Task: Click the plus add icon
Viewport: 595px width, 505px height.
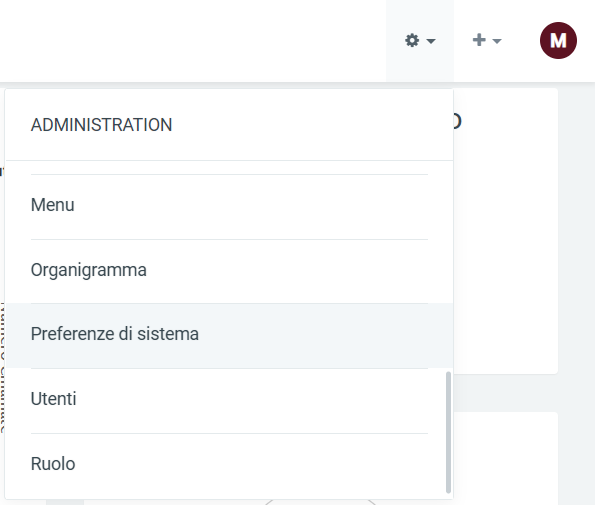Action: click(x=479, y=40)
